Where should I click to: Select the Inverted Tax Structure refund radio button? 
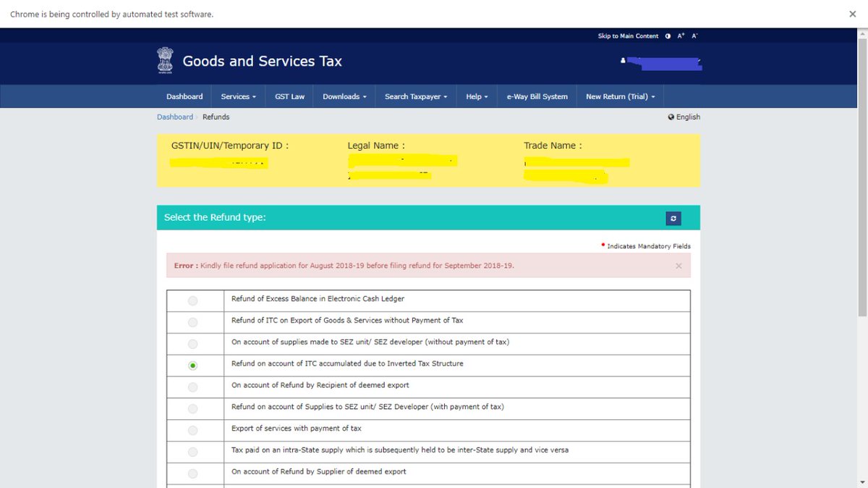tap(192, 366)
